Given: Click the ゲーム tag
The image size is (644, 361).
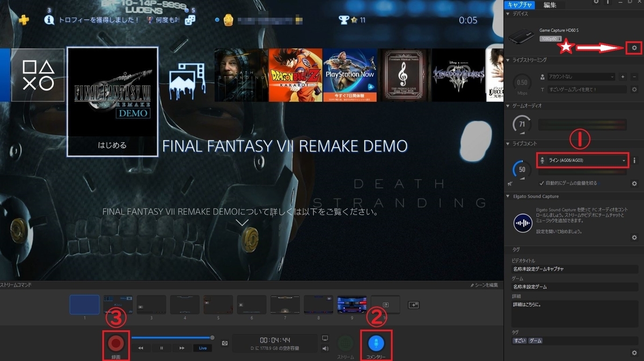Looking at the screenshot, I should tap(535, 341).
